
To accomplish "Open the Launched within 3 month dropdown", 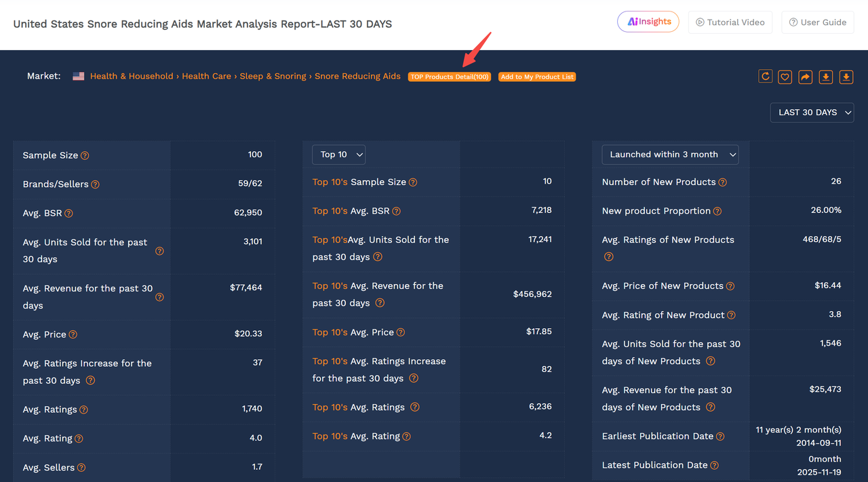I will (669, 154).
